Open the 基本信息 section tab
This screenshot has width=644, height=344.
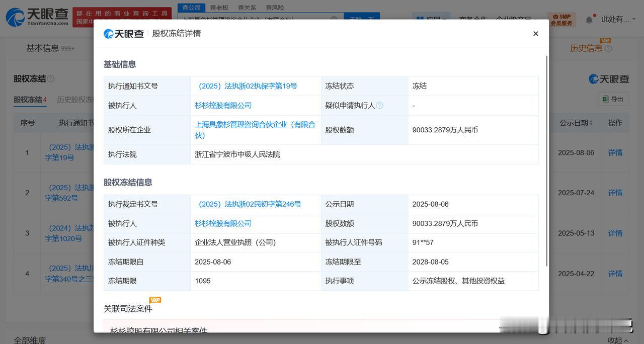click(x=50, y=48)
